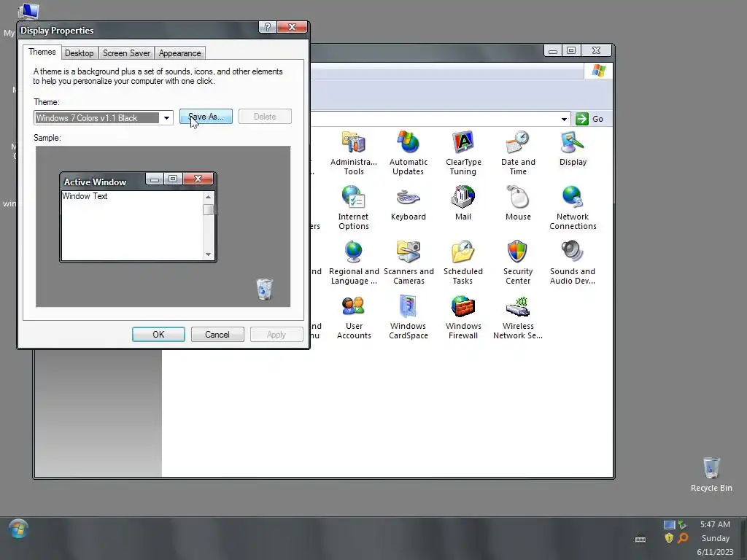The width and height of the screenshot is (747, 560).
Task: Close the Display Properties dialog
Action: click(292, 27)
